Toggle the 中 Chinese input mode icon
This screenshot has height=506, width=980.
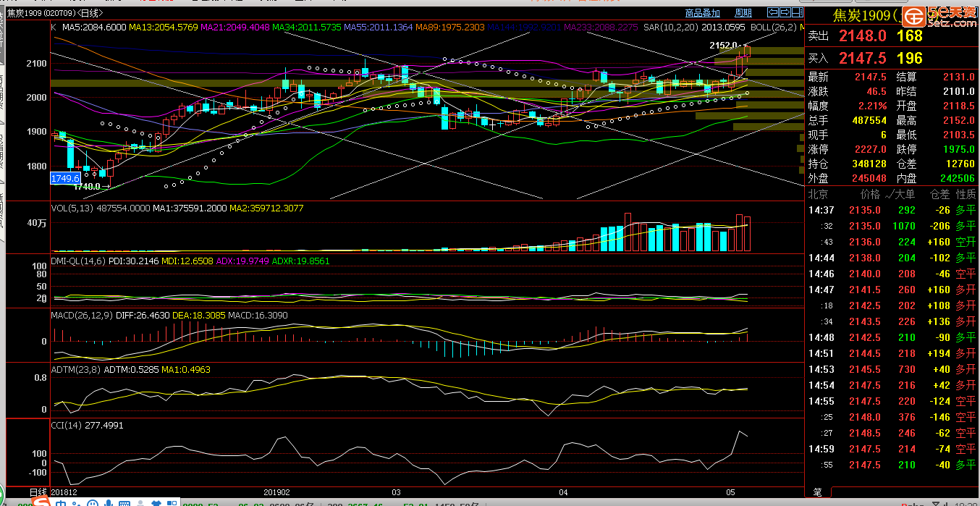[x=61, y=502]
